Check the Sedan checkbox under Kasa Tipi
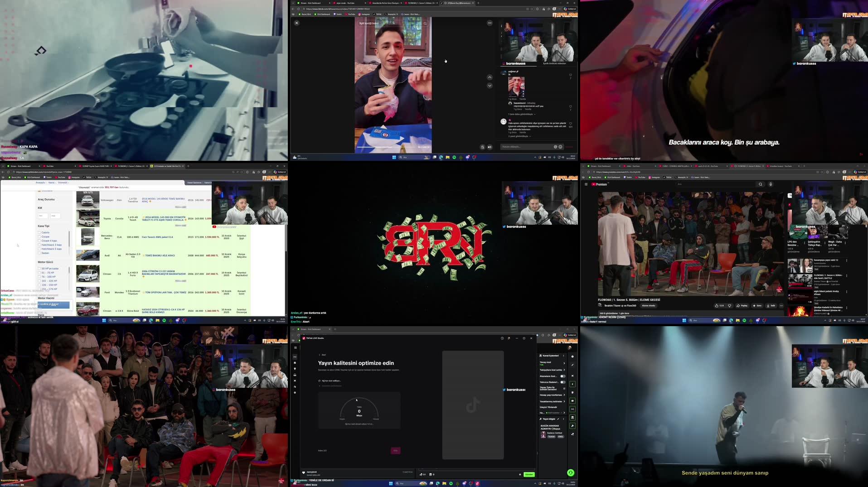 (39, 253)
